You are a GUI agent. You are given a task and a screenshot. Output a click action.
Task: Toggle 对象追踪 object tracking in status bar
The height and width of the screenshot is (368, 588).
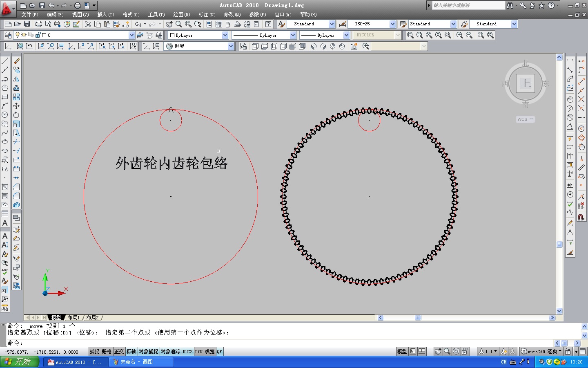170,352
